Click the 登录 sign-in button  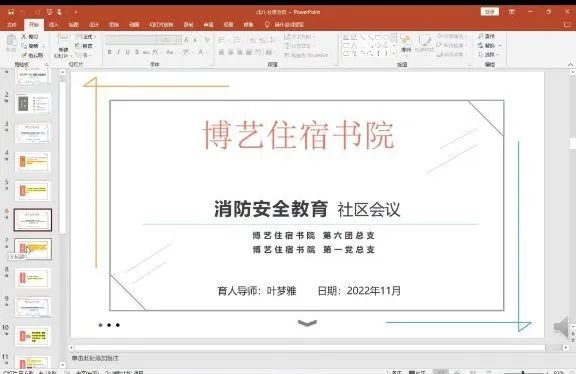pos(490,12)
